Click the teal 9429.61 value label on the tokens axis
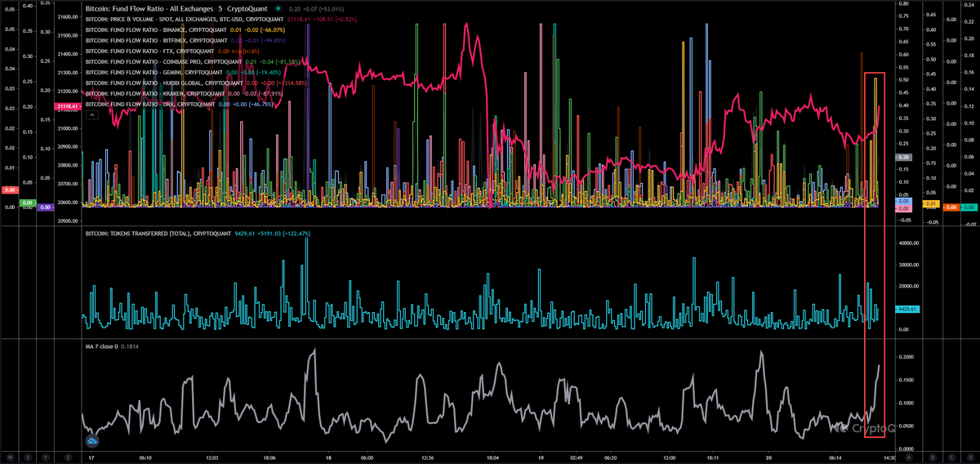Screen dimensions: 980x464 [x=908, y=309]
